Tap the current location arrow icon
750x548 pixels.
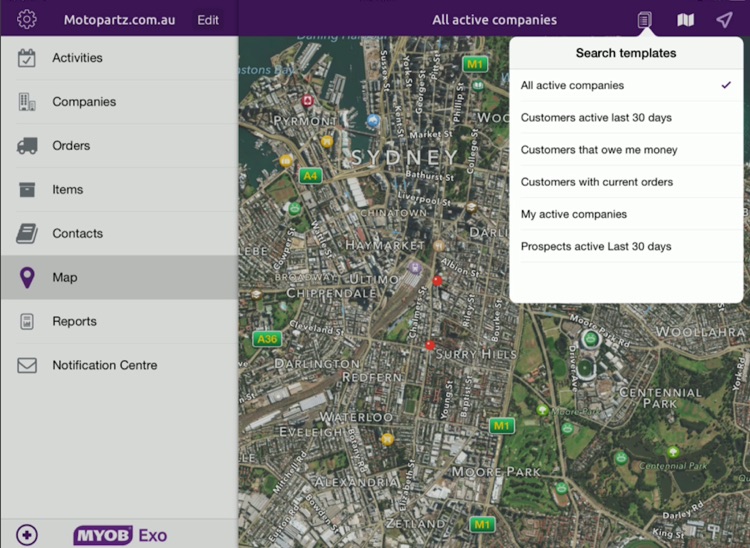724,20
